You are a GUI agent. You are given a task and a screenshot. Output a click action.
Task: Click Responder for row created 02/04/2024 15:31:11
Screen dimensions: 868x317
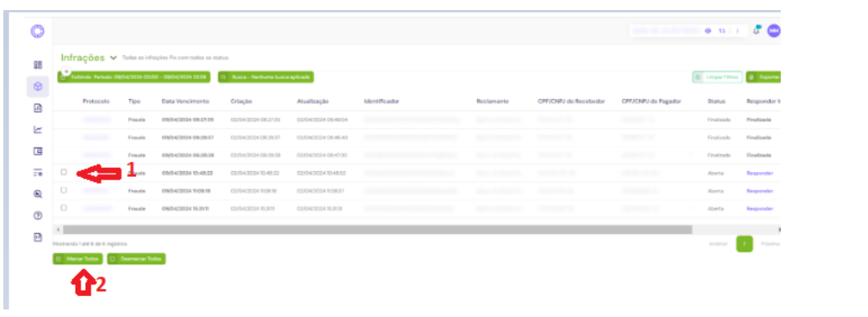(x=760, y=209)
